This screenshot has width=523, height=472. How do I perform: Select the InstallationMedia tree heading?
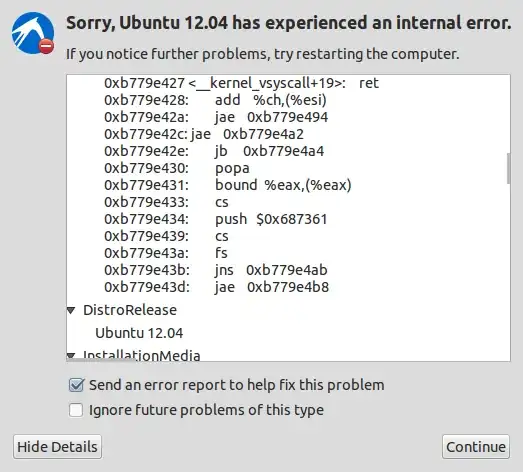(141, 356)
